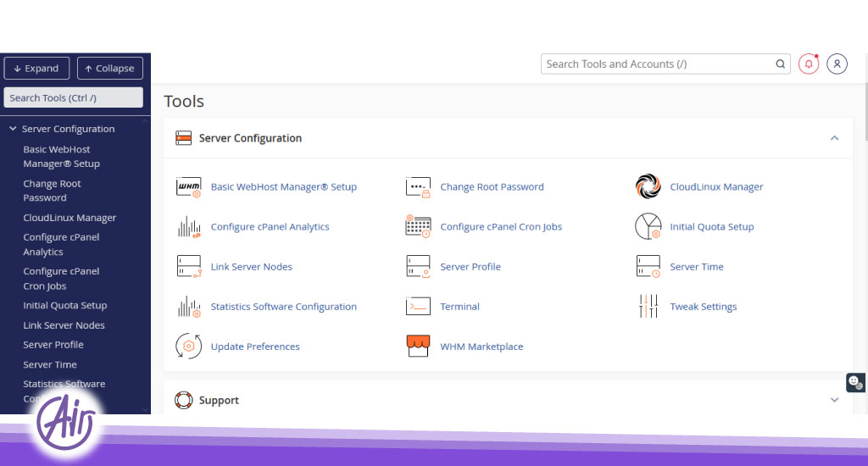Viewport: 868px width, 466px height.
Task: Select Server Profile in sidebar
Action: [x=53, y=345]
